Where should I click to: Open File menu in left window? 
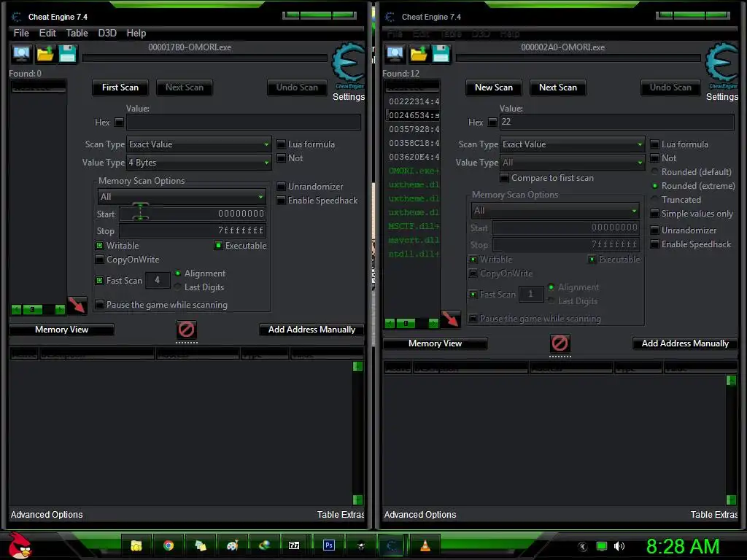coord(21,33)
